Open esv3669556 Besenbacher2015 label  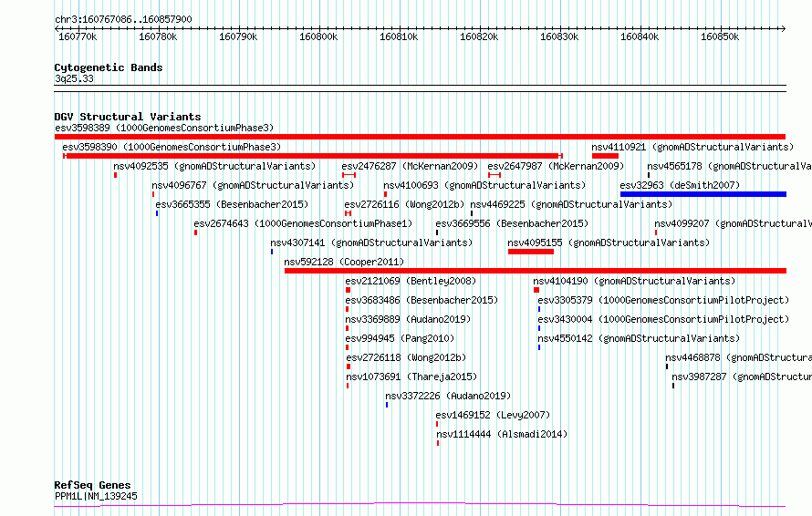(x=512, y=223)
